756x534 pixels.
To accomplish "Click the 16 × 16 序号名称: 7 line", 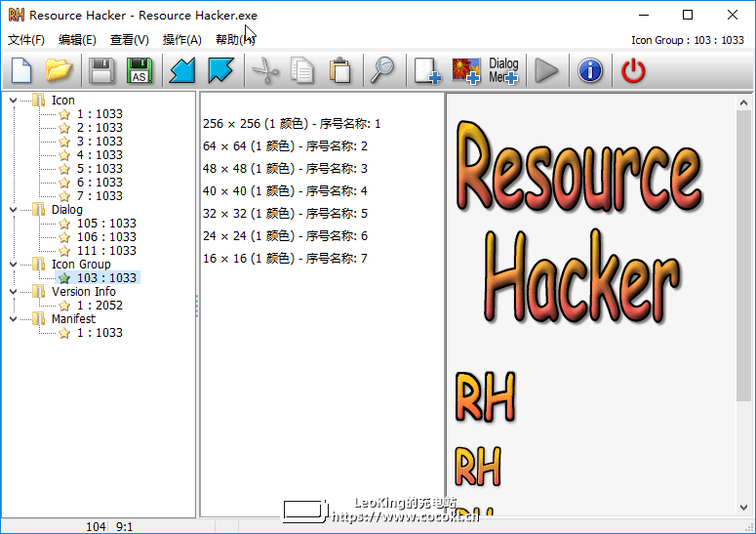I will (285, 259).
